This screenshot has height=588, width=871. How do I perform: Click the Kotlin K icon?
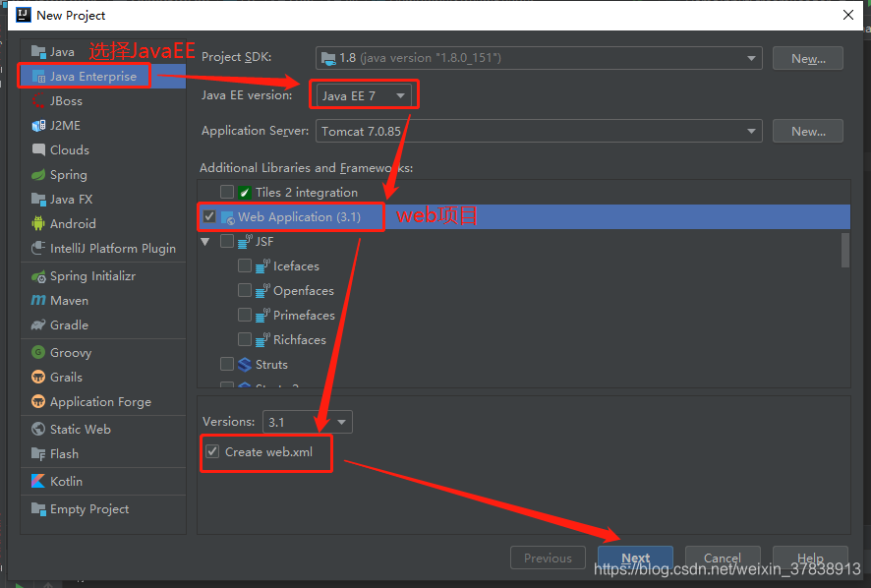click(38, 481)
